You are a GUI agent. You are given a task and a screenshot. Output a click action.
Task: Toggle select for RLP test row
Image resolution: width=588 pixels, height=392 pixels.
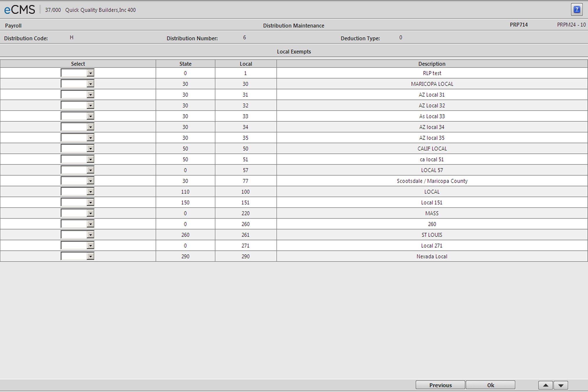(x=91, y=73)
